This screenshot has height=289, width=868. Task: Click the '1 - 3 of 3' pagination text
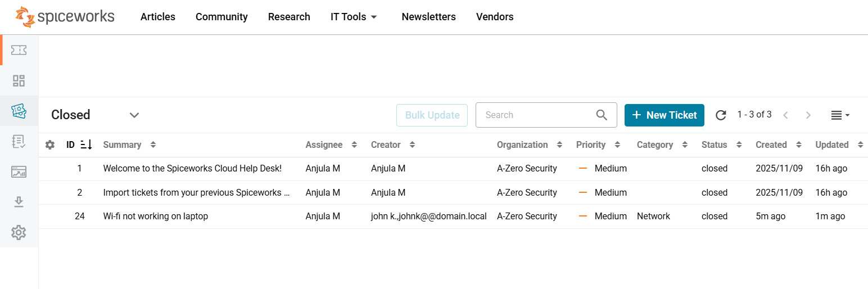[x=754, y=115]
